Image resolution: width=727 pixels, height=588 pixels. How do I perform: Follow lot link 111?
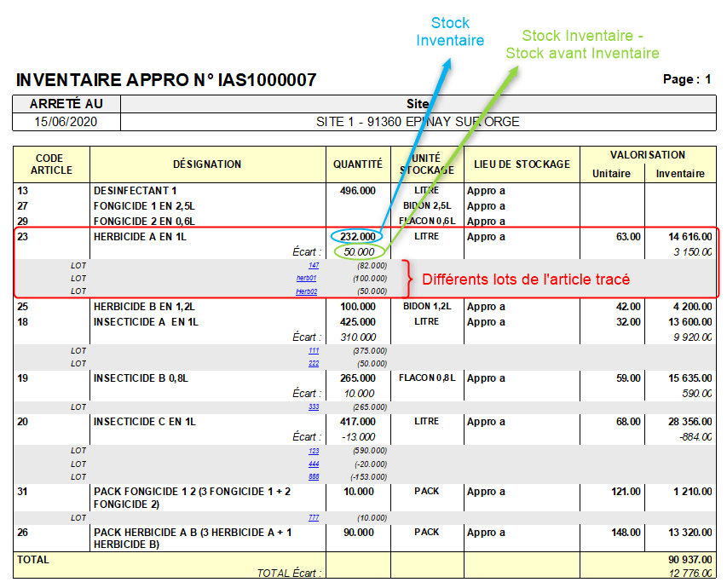[313, 350]
